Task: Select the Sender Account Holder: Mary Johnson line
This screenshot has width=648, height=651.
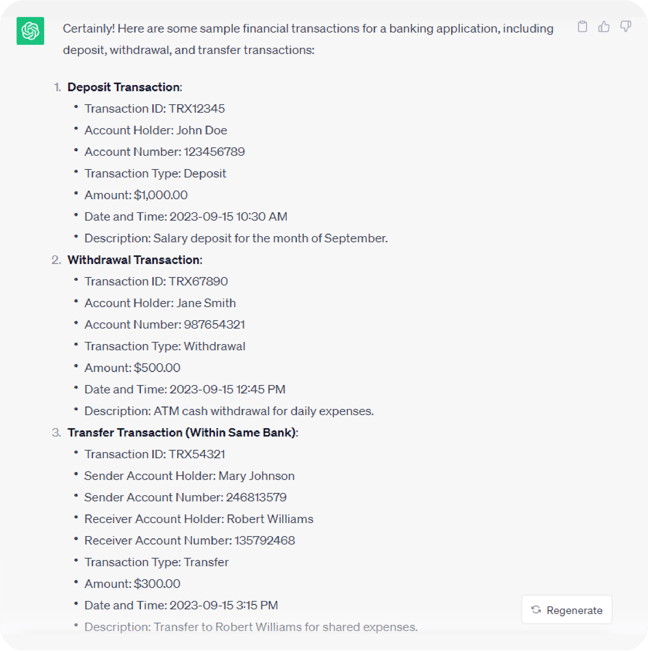Action: 189,476
